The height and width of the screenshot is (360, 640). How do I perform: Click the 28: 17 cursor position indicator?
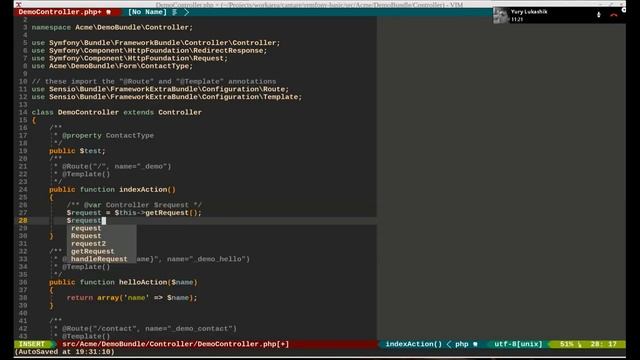coord(603,344)
